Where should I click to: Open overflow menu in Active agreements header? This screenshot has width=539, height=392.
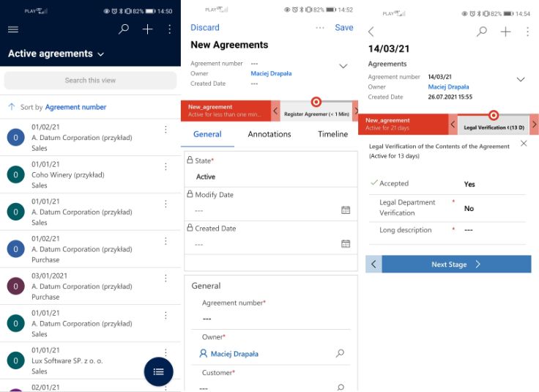coord(169,29)
